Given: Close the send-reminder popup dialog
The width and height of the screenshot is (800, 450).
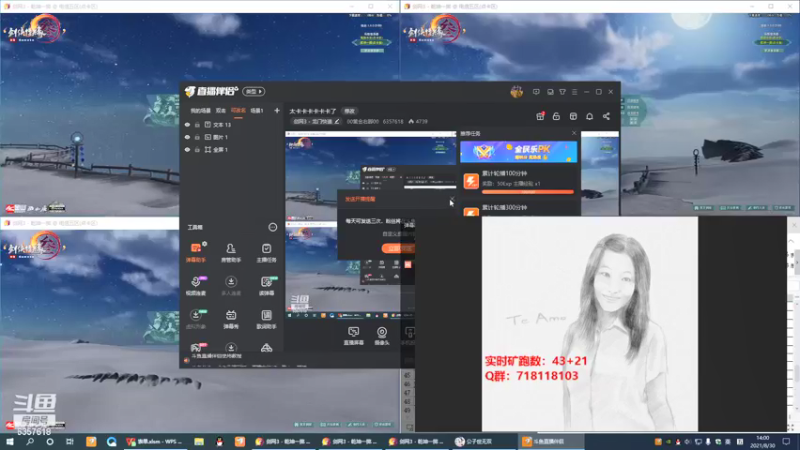Looking at the screenshot, I should click(x=452, y=198).
